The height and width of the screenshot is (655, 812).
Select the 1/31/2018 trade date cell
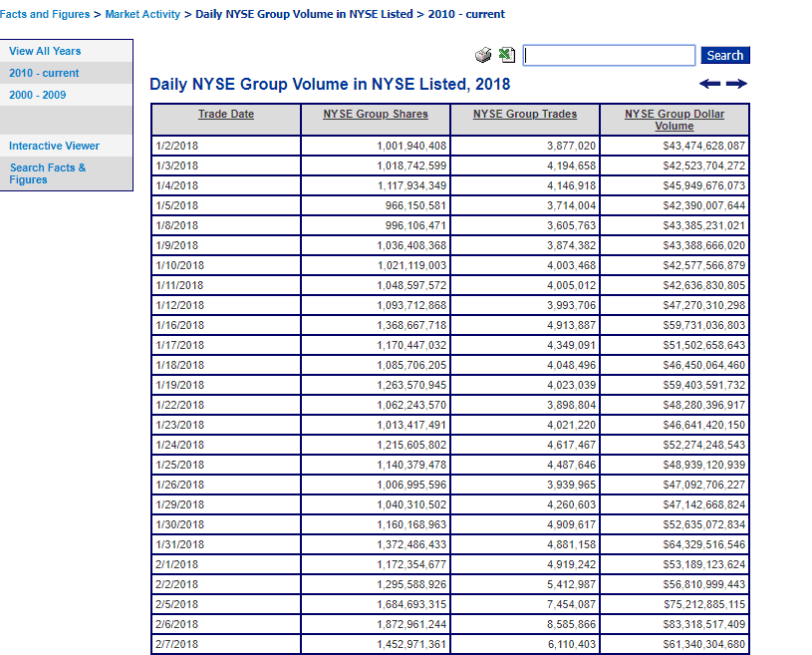click(226, 544)
